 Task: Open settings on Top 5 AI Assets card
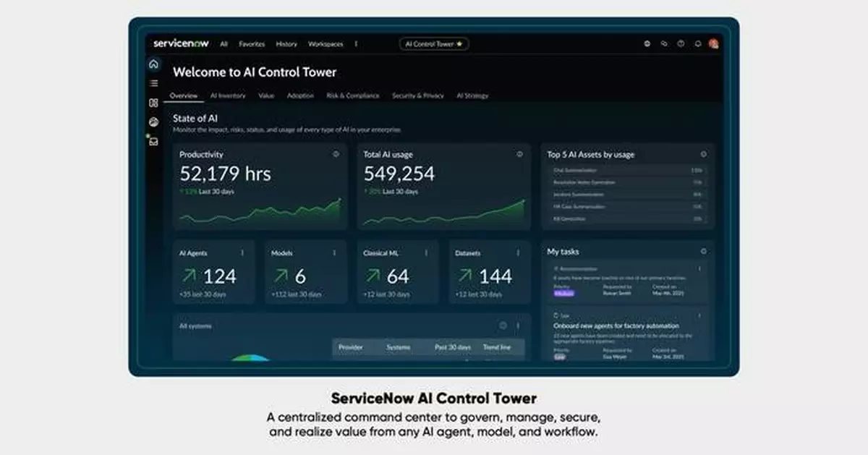[703, 153]
